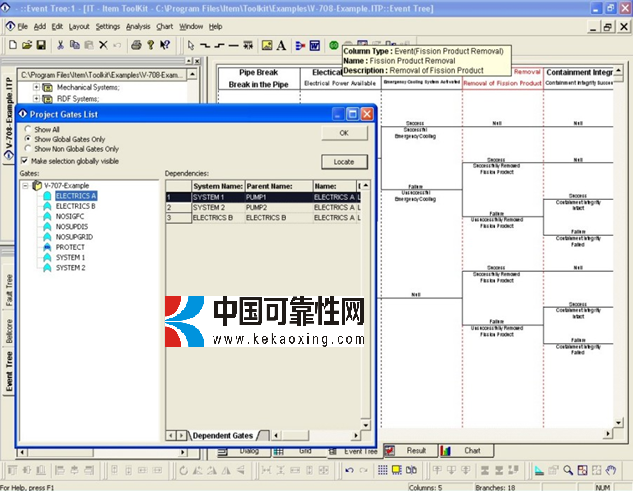636x493 pixels.
Task: Click OK in Project Gates List
Action: [x=344, y=133]
